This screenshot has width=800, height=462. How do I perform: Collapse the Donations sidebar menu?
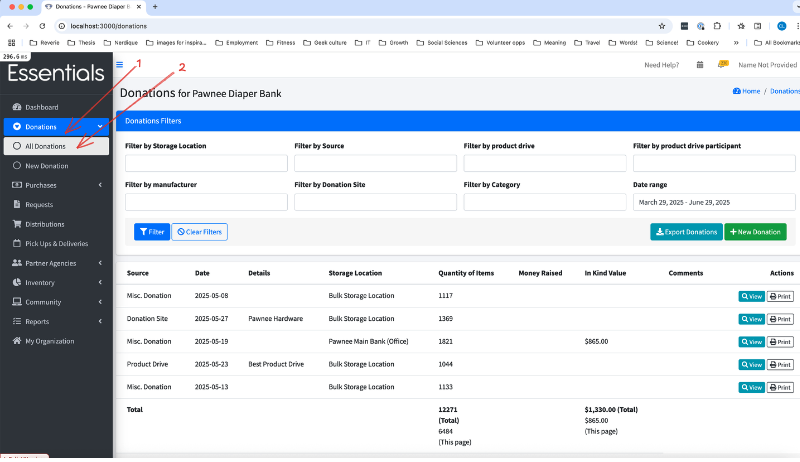coord(56,126)
